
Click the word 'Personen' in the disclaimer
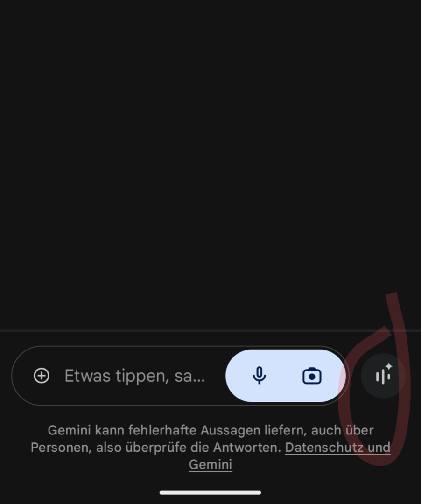(61, 448)
